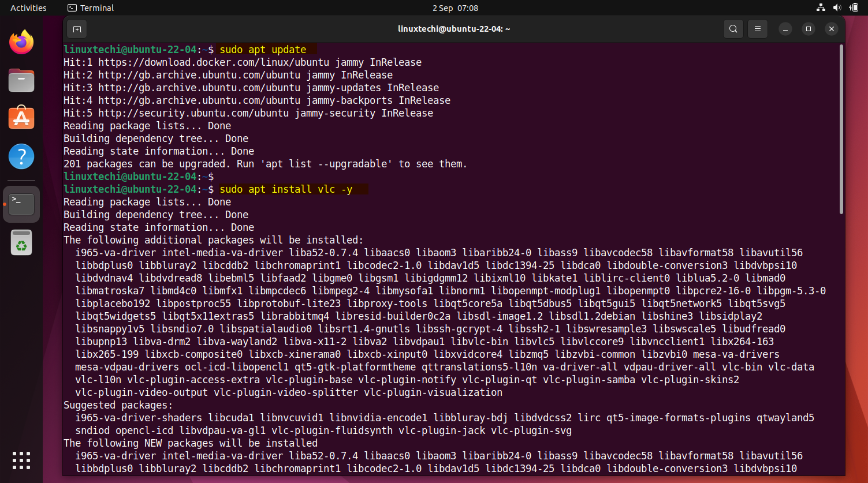Click 'The following additional packages will be installed:'
This screenshot has width=868, height=483.
coord(214,240)
